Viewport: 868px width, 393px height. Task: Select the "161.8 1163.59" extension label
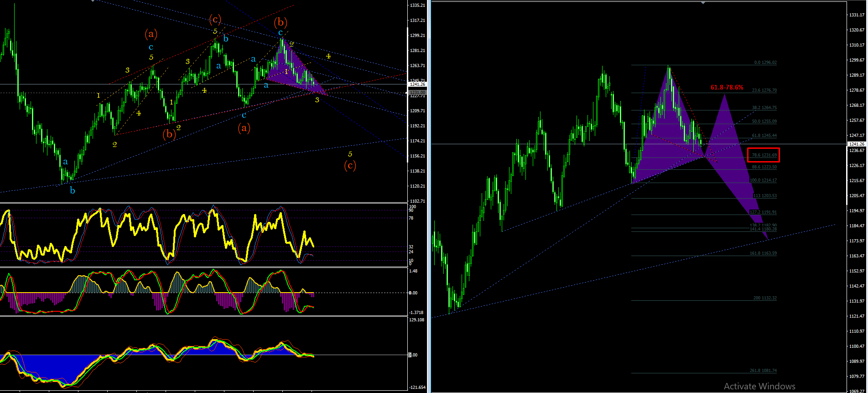[x=763, y=253]
